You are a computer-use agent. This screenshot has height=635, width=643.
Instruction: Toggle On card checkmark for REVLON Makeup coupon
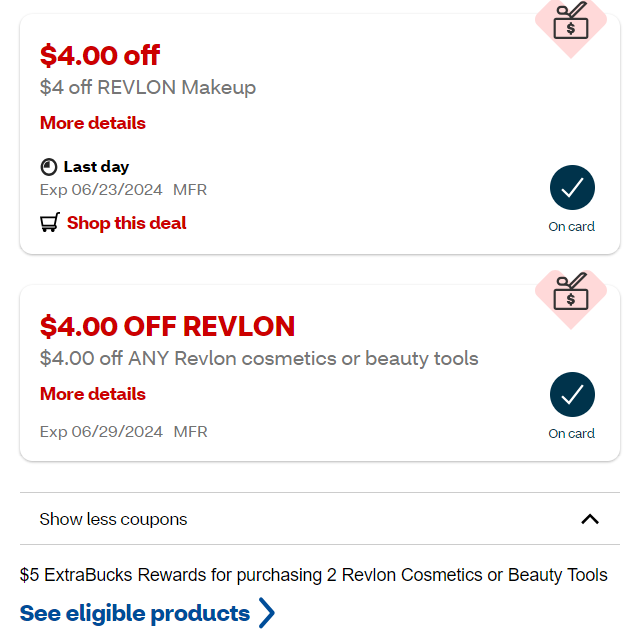572,188
